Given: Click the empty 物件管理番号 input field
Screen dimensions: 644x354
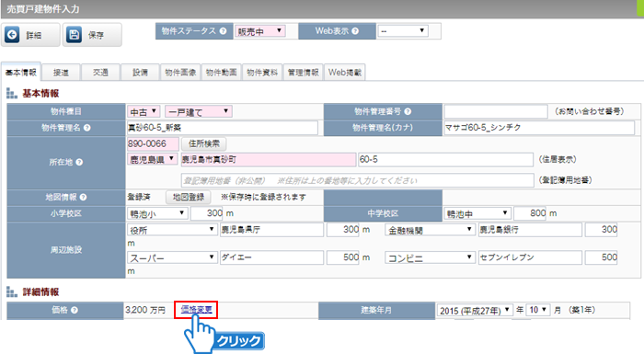Looking at the screenshot, I should (496, 111).
